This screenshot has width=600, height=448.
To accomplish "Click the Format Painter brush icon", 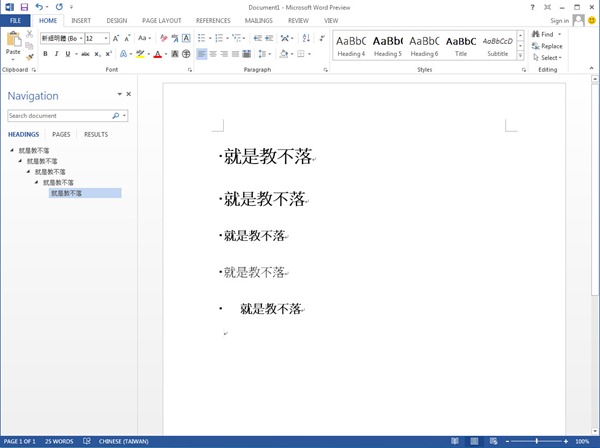I will [x=30, y=57].
